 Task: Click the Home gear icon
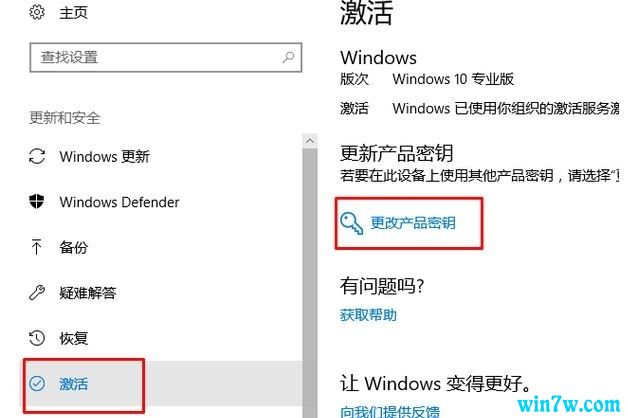coord(37,12)
